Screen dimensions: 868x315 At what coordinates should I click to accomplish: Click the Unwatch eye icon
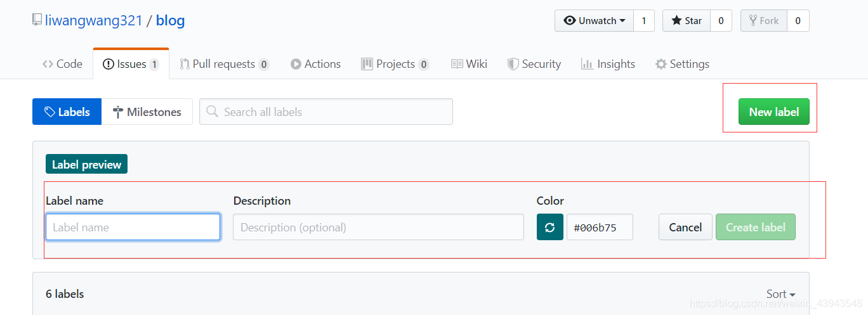point(570,21)
